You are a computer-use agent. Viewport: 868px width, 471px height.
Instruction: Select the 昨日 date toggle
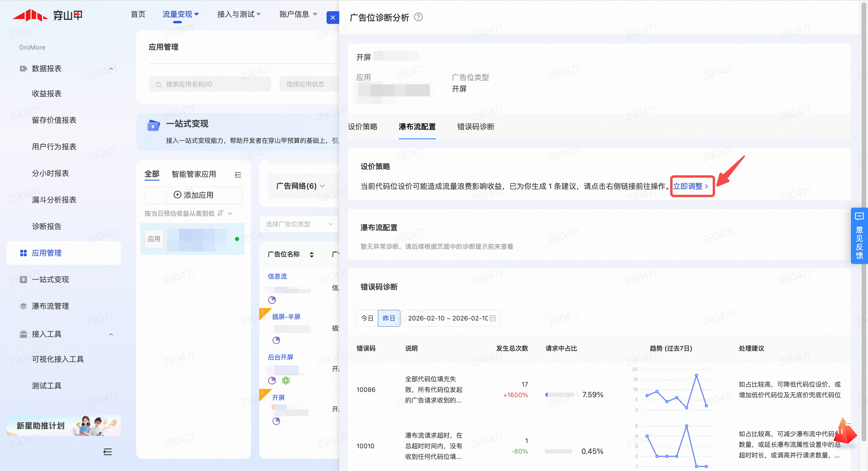click(389, 318)
